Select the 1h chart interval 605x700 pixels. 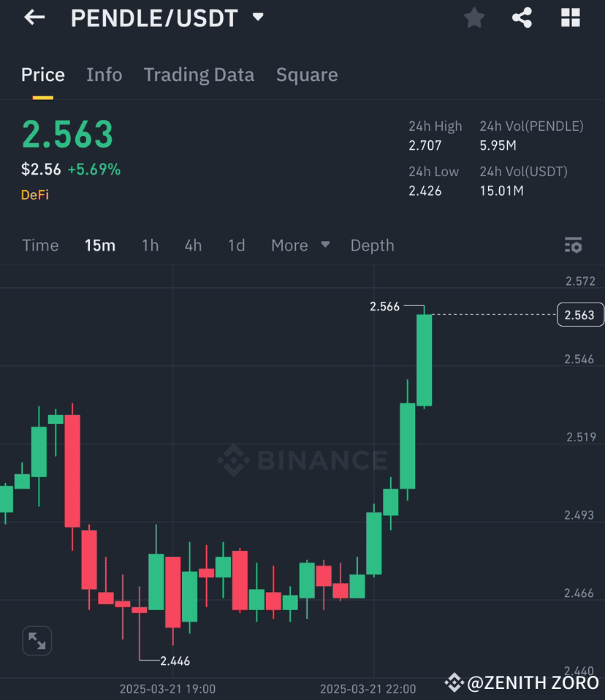click(x=150, y=245)
